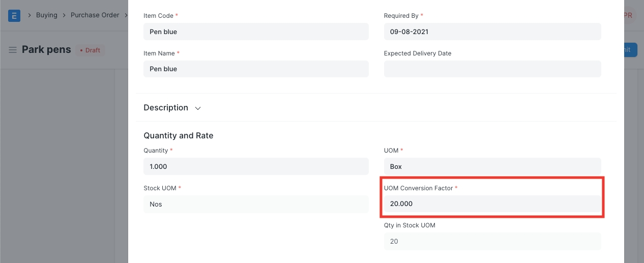Screen dimensions: 644x263
Task: Click the ERPNext home logo icon
Action: click(14, 15)
